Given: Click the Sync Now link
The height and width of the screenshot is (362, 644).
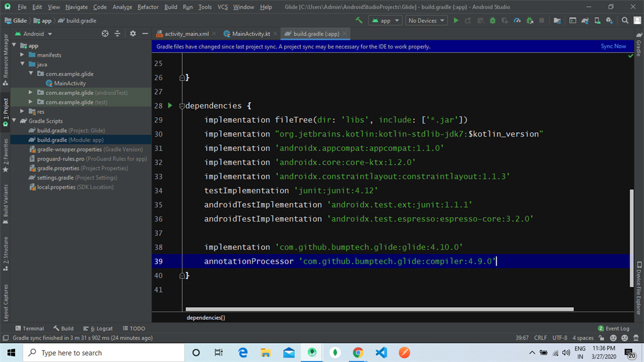Looking at the screenshot, I should click(x=613, y=46).
